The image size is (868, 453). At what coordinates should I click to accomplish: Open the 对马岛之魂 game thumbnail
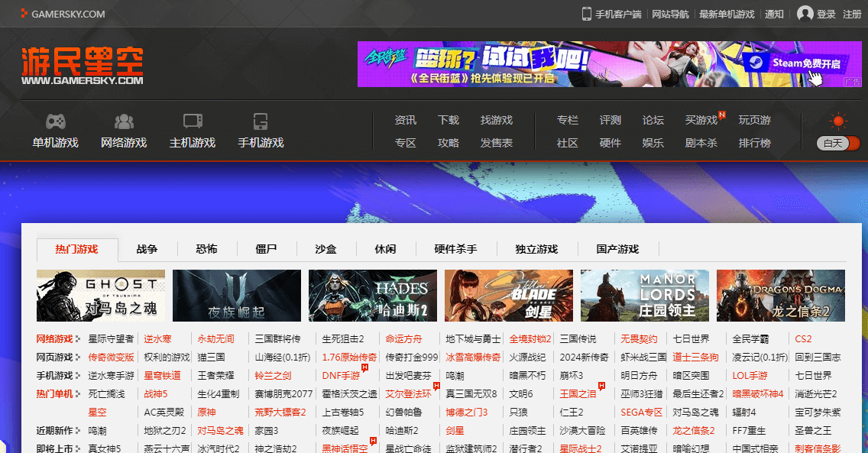(101, 296)
